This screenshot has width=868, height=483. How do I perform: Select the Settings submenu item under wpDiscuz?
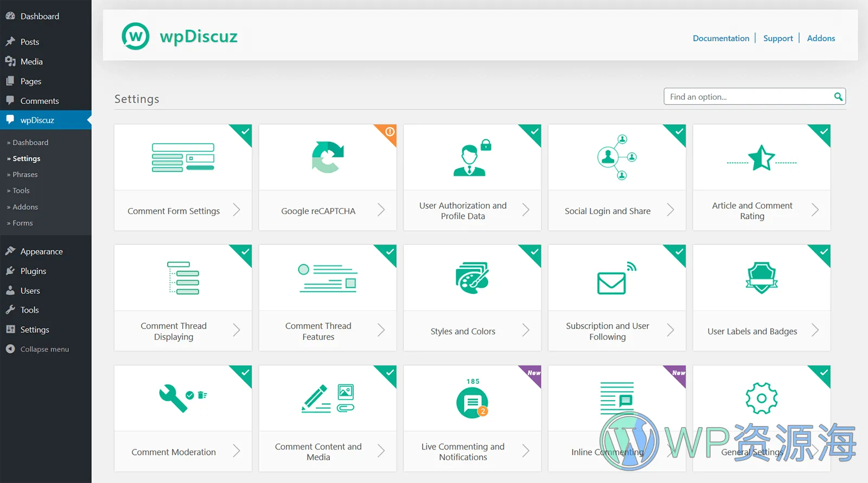pyautogui.click(x=27, y=158)
